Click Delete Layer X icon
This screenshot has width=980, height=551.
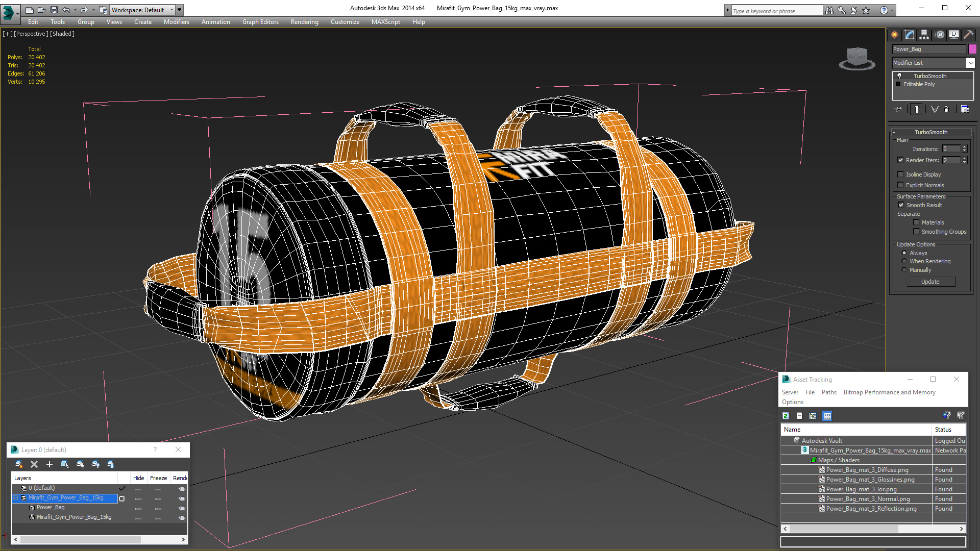click(34, 464)
